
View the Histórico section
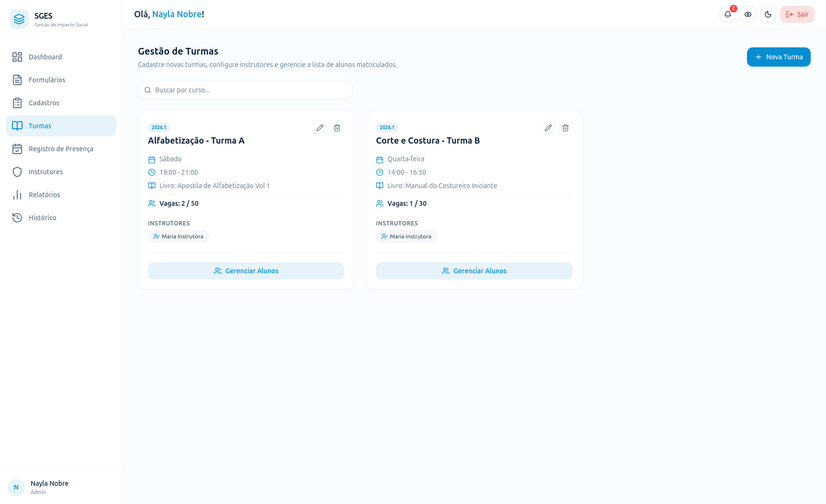coord(61,218)
